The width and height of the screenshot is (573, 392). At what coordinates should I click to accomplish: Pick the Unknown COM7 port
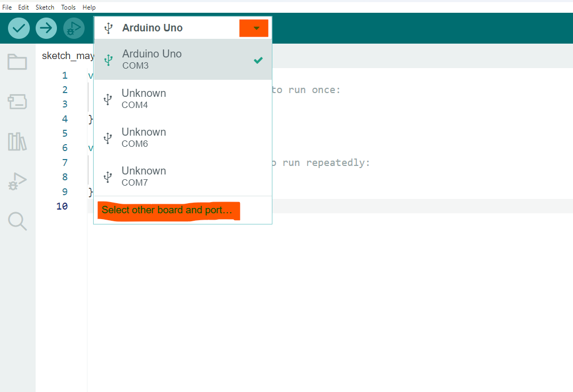coord(182,176)
